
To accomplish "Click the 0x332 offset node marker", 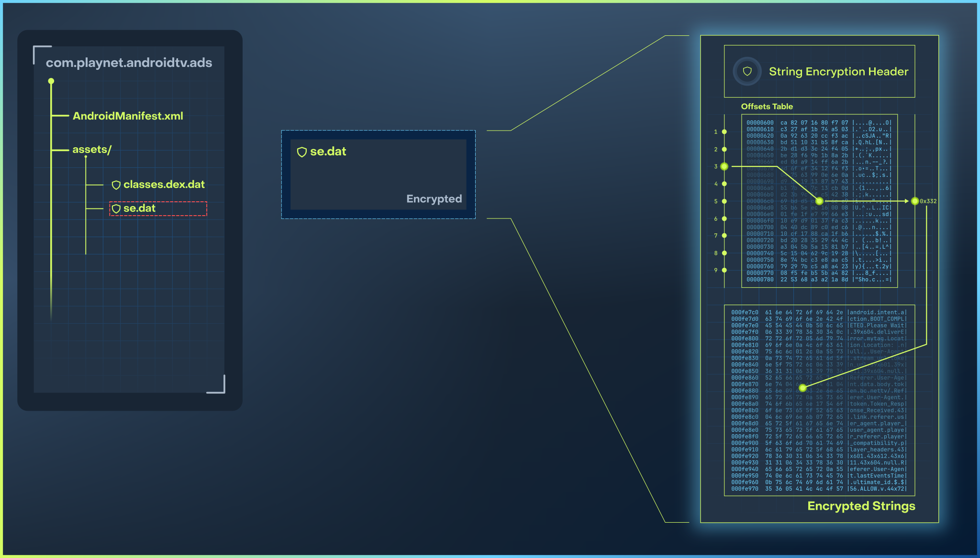I will 914,201.
